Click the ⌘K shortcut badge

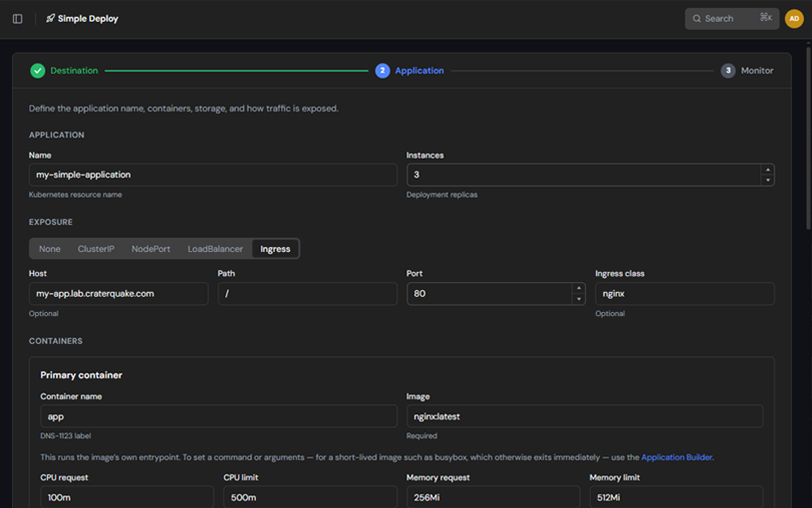tap(766, 18)
